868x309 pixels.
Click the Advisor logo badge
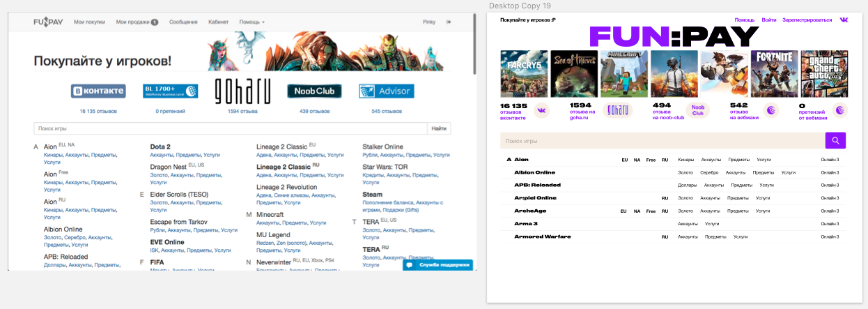coord(387,91)
